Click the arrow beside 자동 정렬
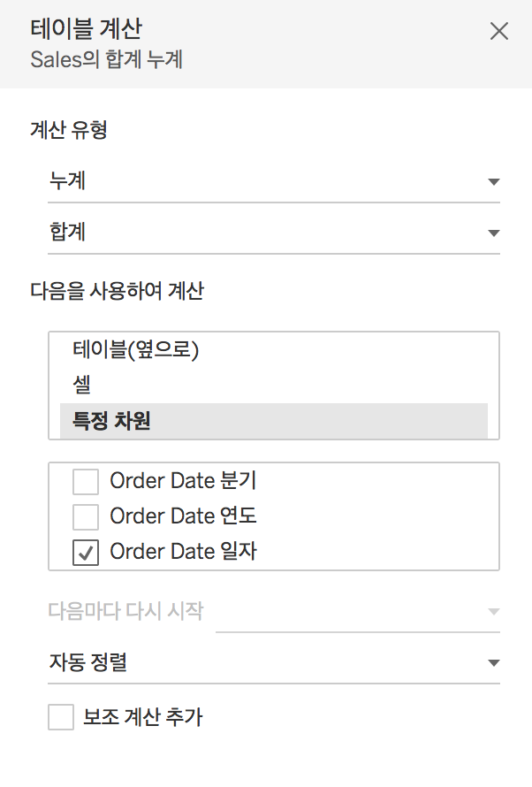Viewport: 532px width, 787px height. [493, 663]
